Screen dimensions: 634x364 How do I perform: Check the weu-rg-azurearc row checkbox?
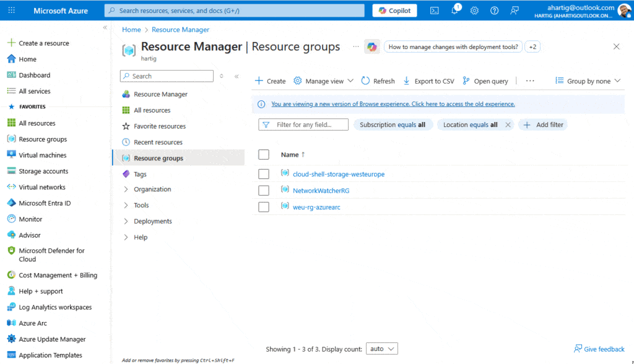[263, 206]
